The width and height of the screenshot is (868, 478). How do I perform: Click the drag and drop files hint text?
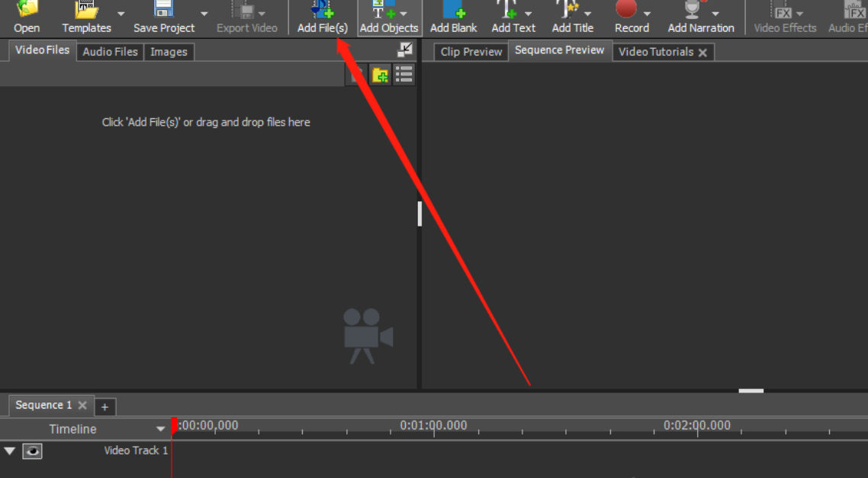206,122
